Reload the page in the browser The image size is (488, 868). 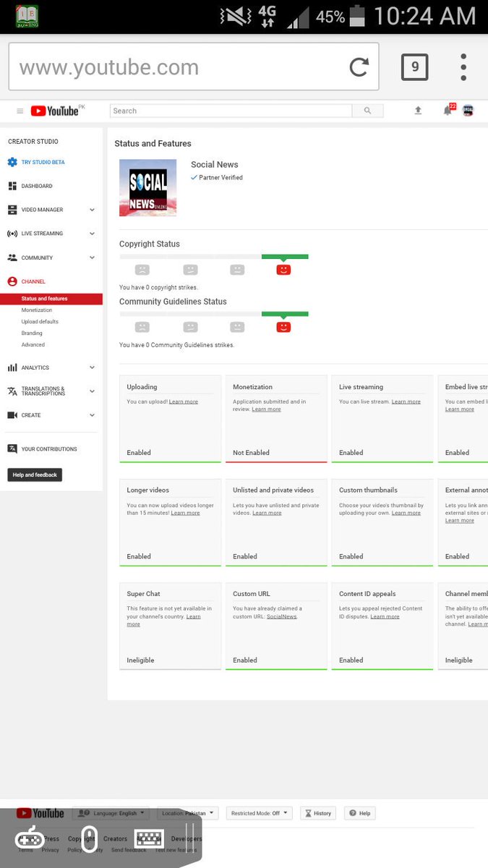pyautogui.click(x=359, y=67)
